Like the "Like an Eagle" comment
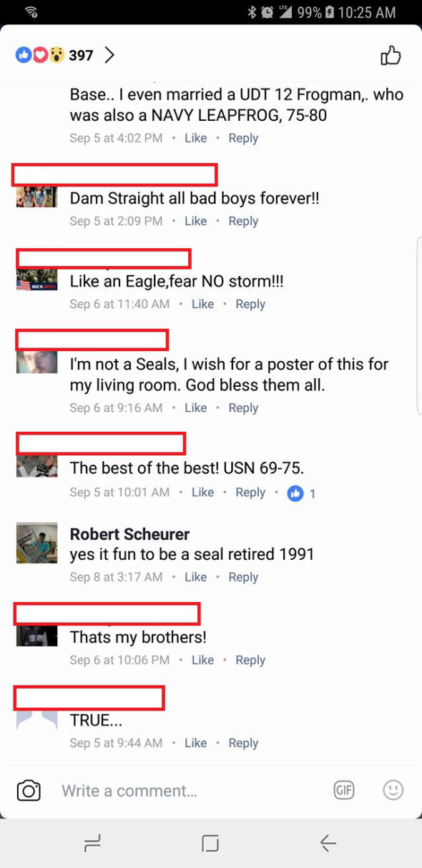 pos(202,304)
